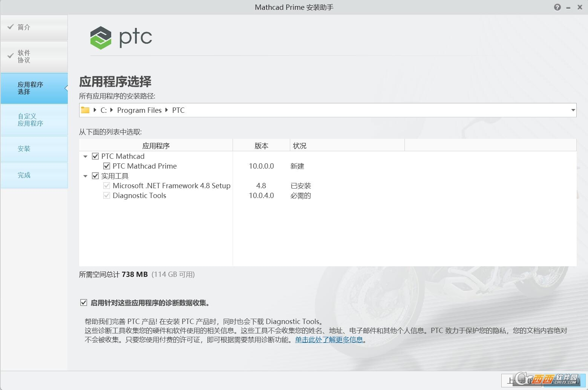
Task: Click Microsoft .NET Framework 4.8 Setup checkbox
Action: point(107,186)
